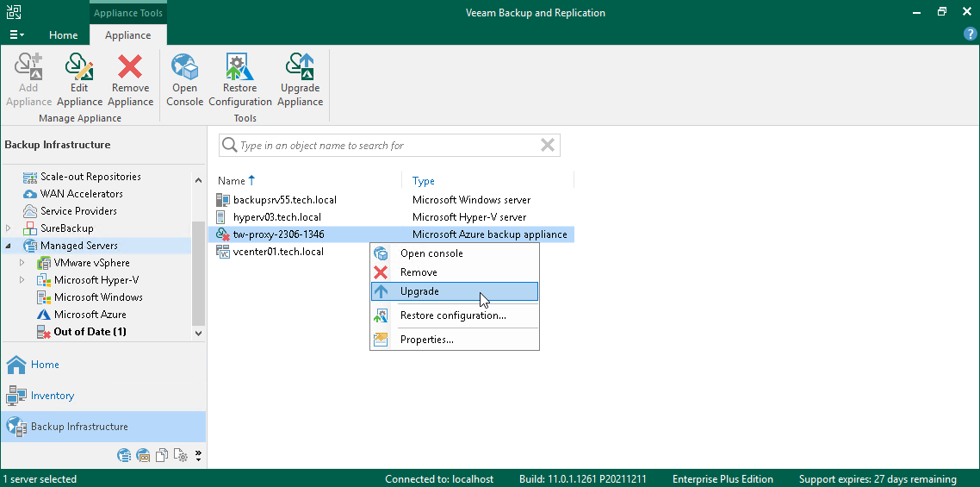Switch to the Home ribbon tab
The height and width of the screenshot is (487, 980).
click(63, 35)
